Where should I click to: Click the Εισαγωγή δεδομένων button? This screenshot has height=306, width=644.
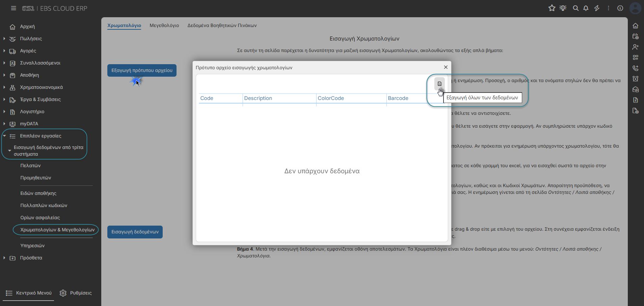coord(135,232)
